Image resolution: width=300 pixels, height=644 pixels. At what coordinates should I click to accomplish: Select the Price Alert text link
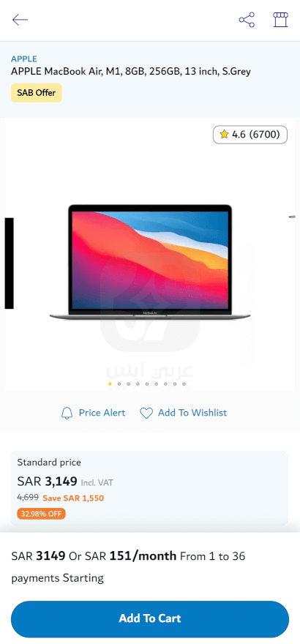point(102,413)
